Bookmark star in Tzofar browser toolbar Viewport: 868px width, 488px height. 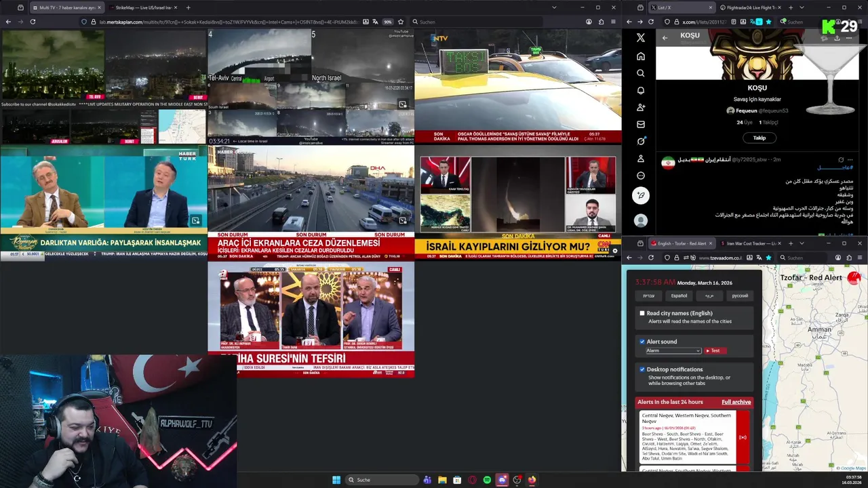click(x=768, y=258)
